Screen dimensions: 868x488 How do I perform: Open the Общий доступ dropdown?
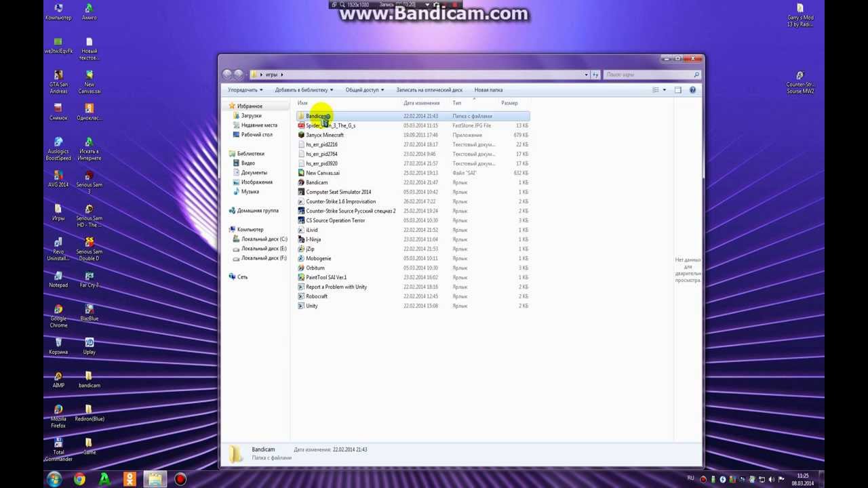coord(365,89)
